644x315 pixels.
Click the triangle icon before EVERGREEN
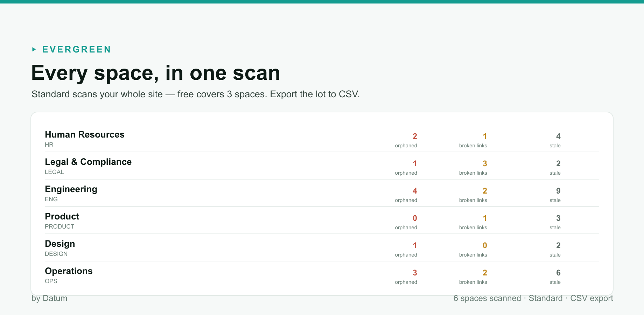(34, 49)
